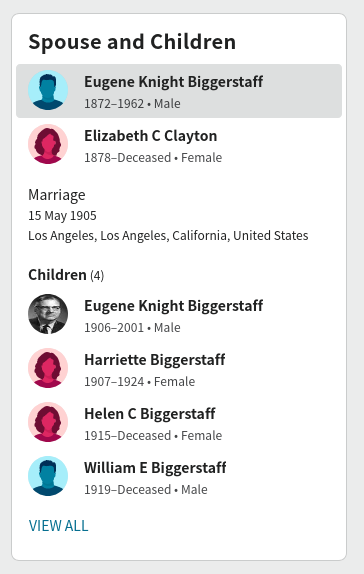Click the Children (4) heading

[x=66, y=275]
